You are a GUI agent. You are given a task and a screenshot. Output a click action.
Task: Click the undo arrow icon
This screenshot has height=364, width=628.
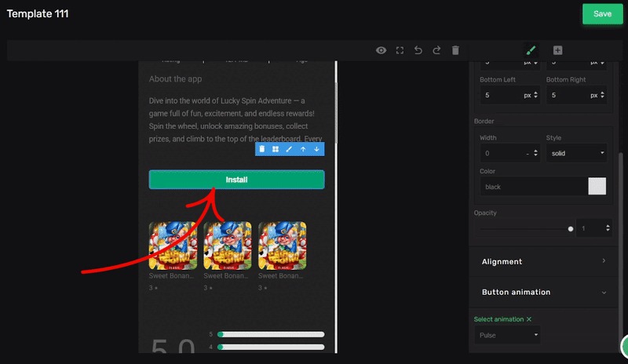tap(418, 50)
